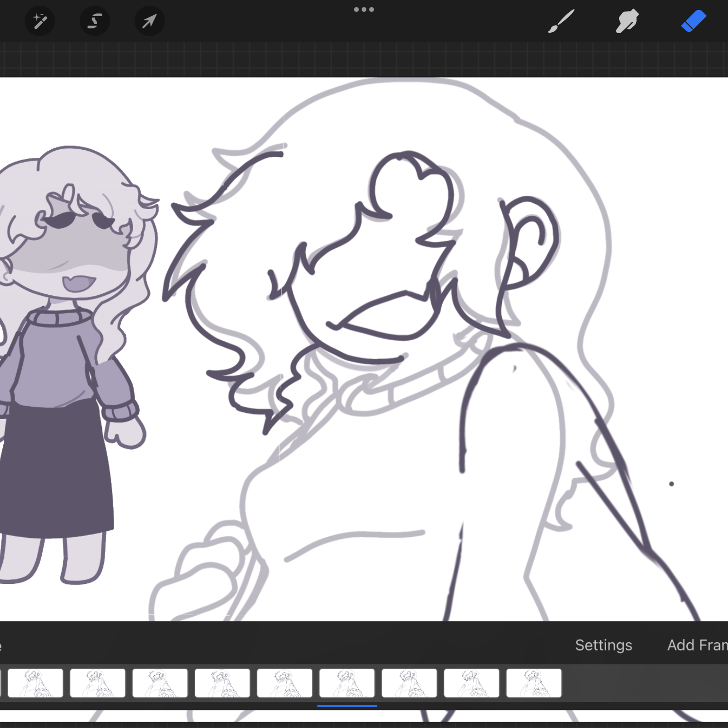Tap the highlighted blue Eraser tool
This screenshot has width=728, height=728.
coord(693,21)
